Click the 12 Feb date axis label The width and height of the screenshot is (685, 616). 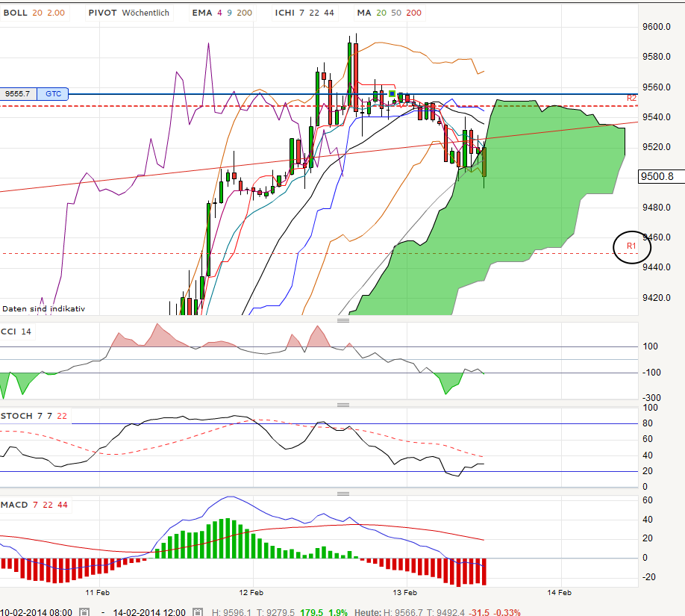tap(251, 593)
